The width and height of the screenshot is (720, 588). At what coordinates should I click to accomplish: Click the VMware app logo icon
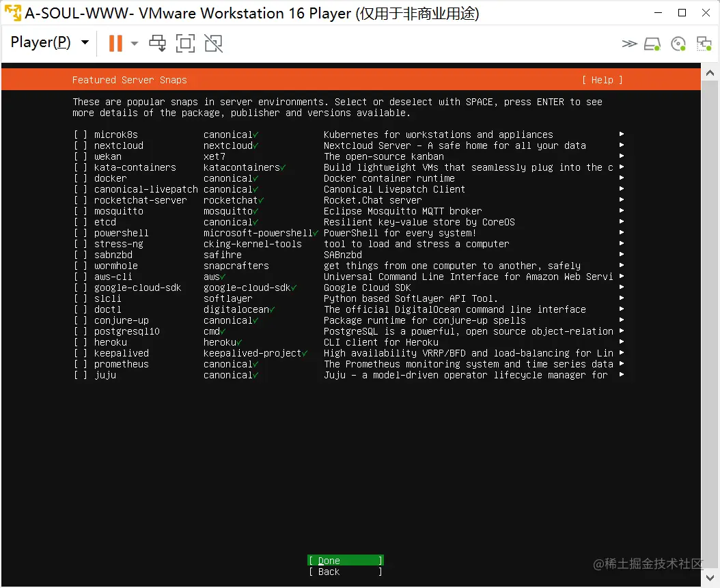point(12,13)
